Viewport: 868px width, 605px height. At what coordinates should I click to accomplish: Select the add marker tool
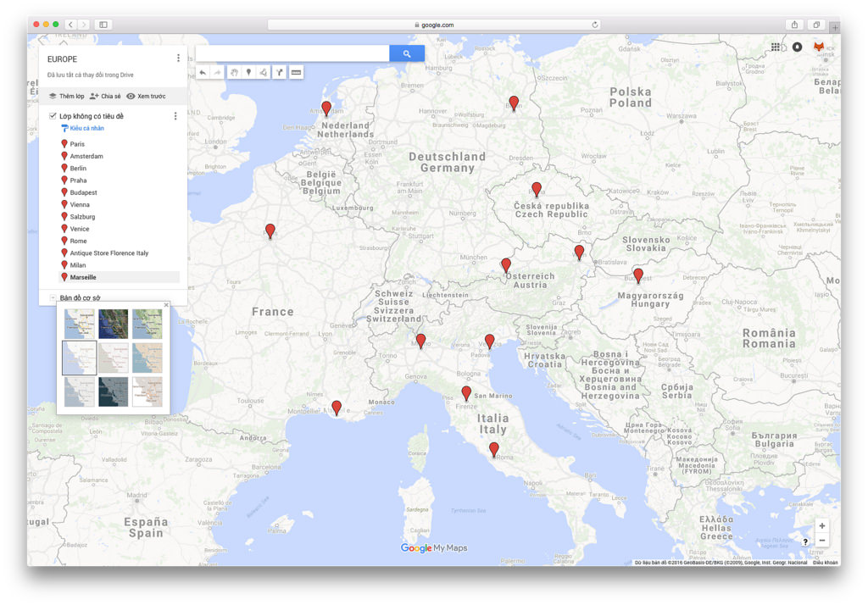click(248, 73)
